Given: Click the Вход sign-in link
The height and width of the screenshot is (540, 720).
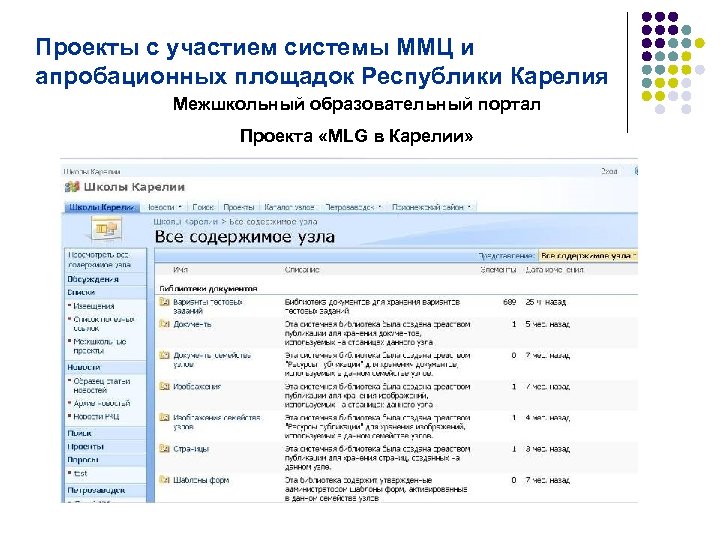Looking at the screenshot, I should click(x=609, y=171).
